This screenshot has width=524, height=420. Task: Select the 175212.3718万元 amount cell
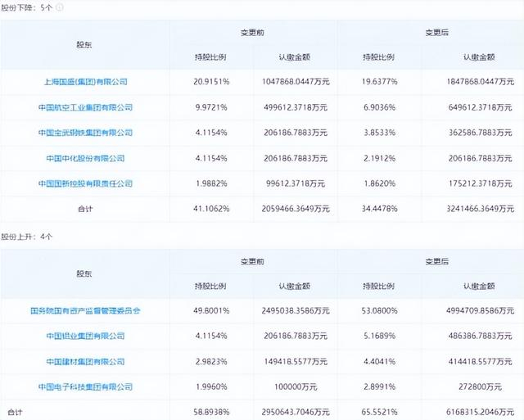pyautogui.click(x=481, y=183)
